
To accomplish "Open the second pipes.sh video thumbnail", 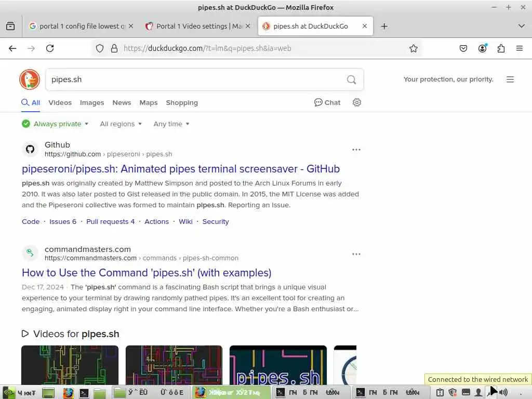I will click(x=174, y=365).
